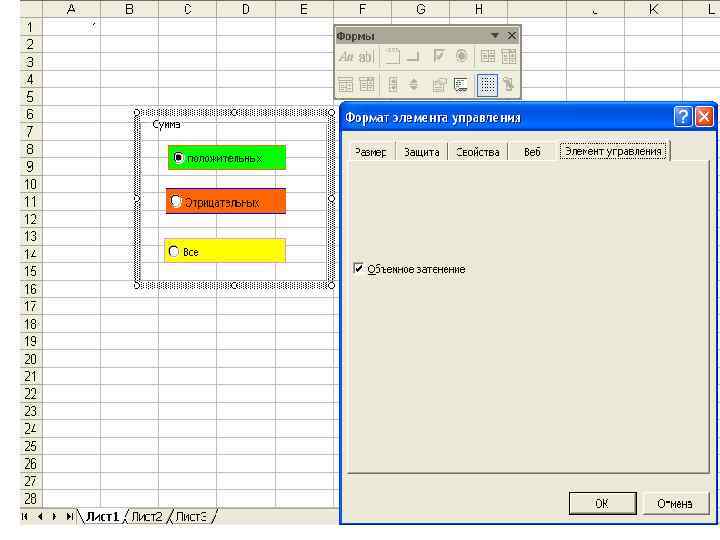Viewport: 720px width, 540px height.
Task: Select the Label tool in Forms toolbar
Action: pos(346,57)
